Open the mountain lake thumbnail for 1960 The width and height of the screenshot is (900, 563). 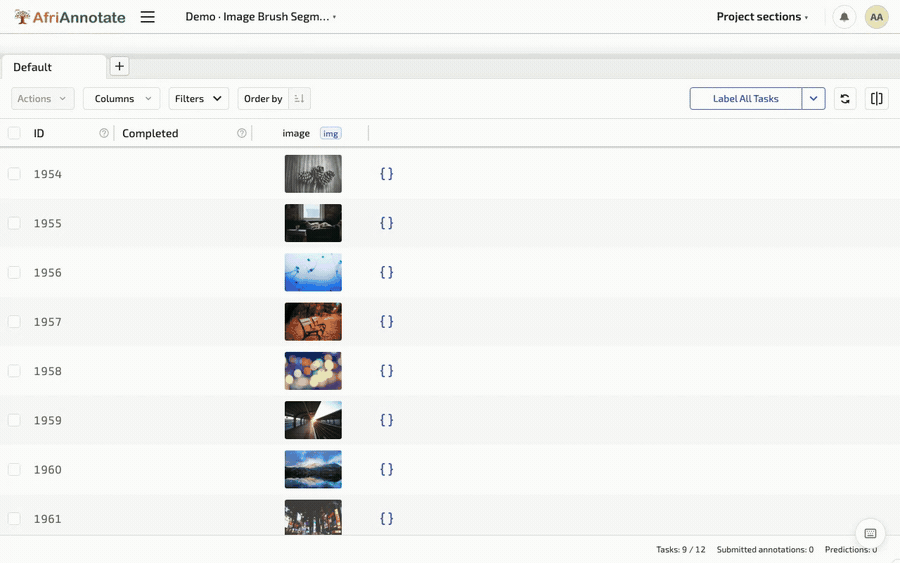[313, 469]
